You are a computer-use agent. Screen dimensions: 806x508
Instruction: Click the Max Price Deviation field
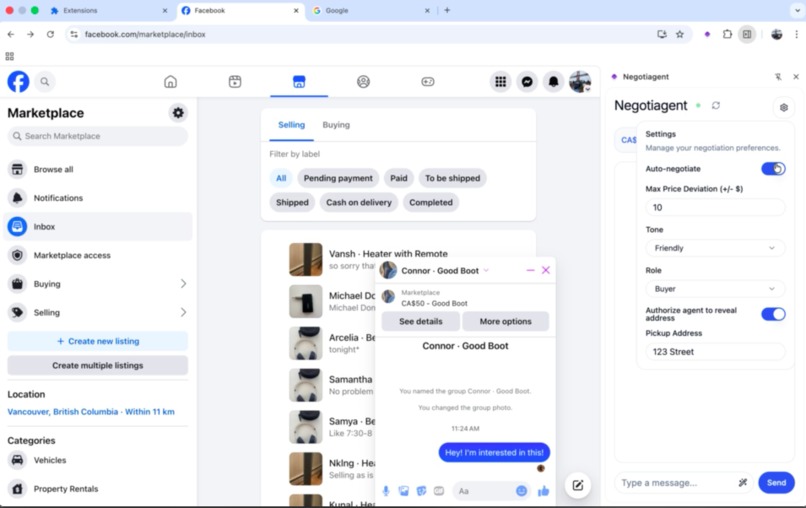715,207
